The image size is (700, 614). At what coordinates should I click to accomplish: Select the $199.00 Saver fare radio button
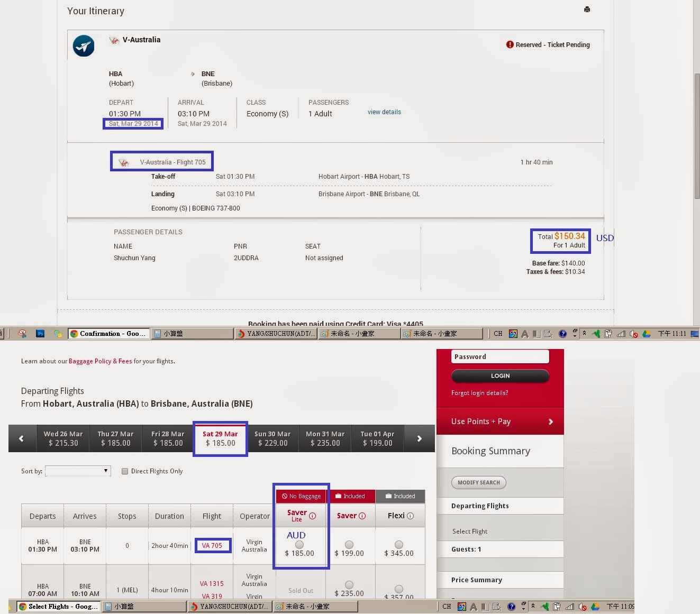pyautogui.click(x=349, y=544)
